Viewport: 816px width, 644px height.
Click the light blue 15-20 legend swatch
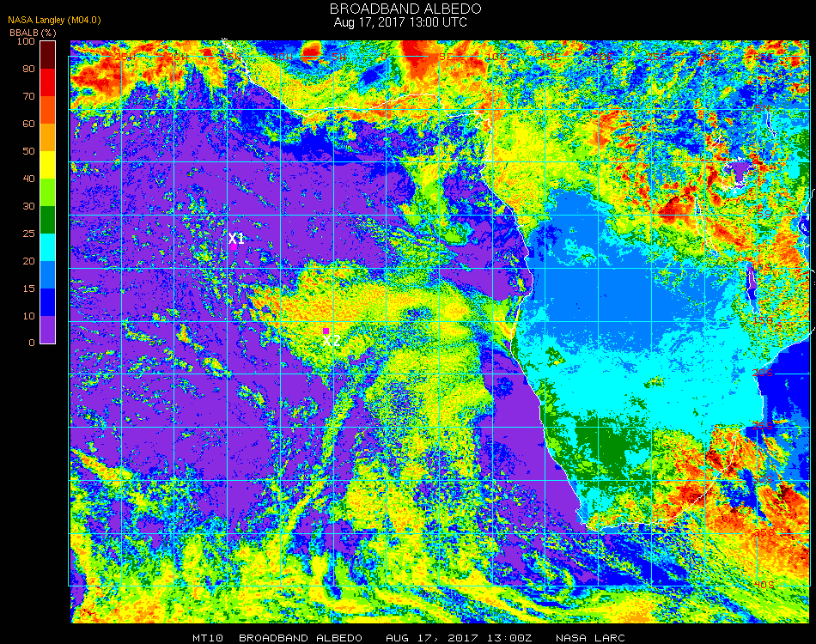click(x=48, y=275)
